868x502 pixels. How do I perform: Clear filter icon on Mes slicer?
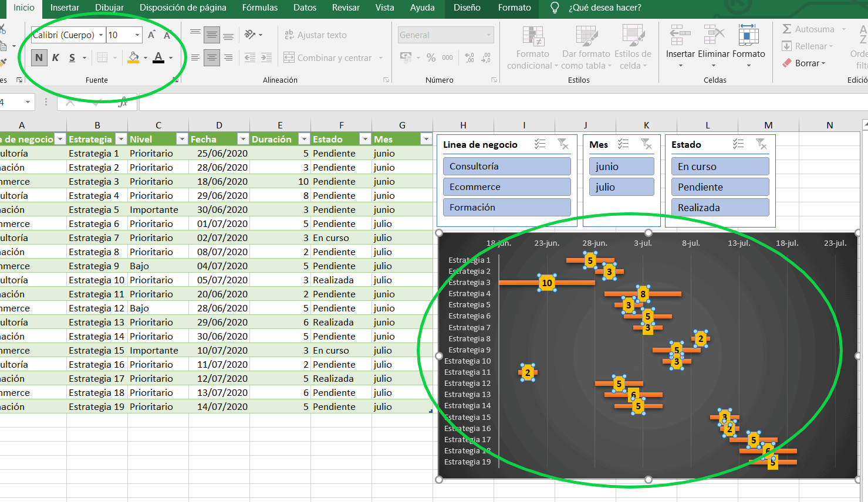pos(646,144)
